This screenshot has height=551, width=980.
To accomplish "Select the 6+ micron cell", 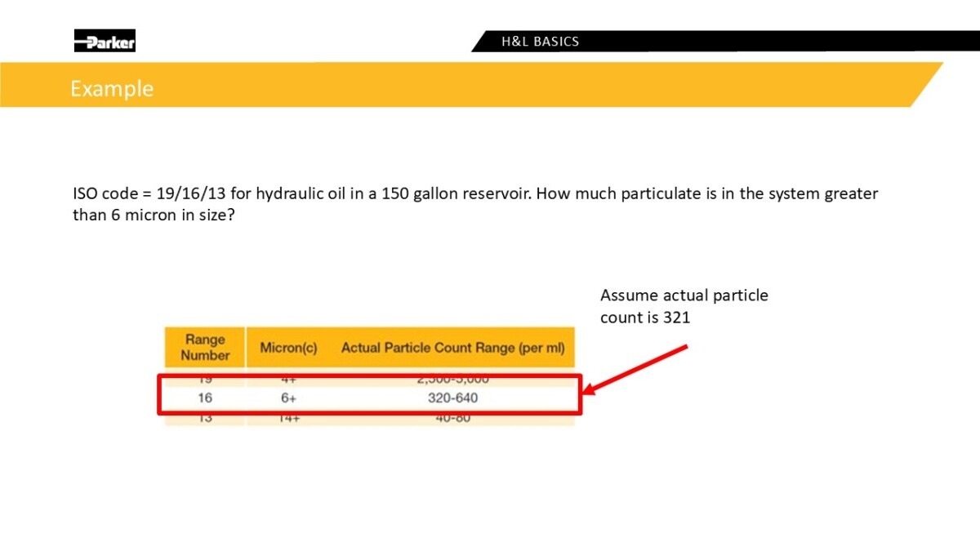I will (x=288, y=398).
